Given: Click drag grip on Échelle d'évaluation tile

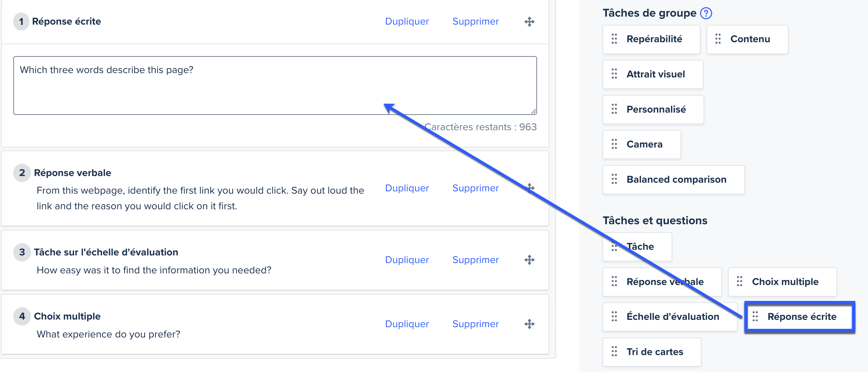Looking at the screenshot, I should (614, 317).
